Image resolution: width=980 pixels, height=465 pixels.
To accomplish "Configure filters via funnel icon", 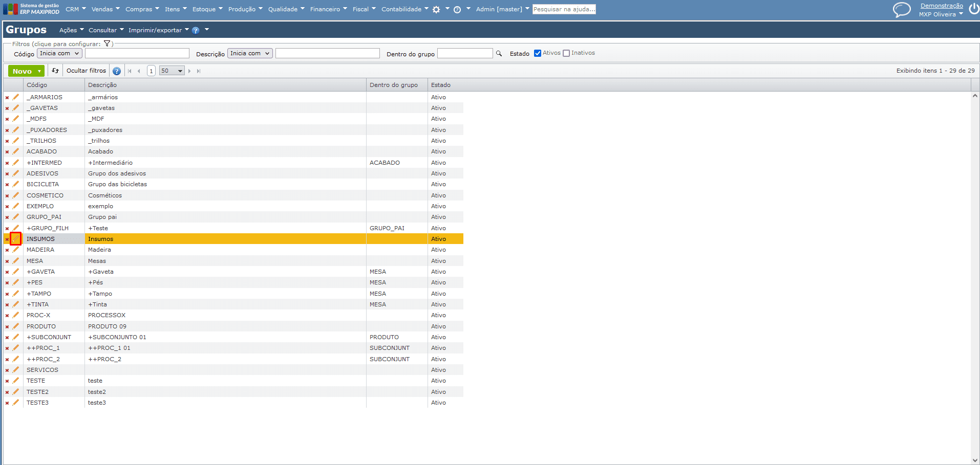I will [x=107, y=44].
